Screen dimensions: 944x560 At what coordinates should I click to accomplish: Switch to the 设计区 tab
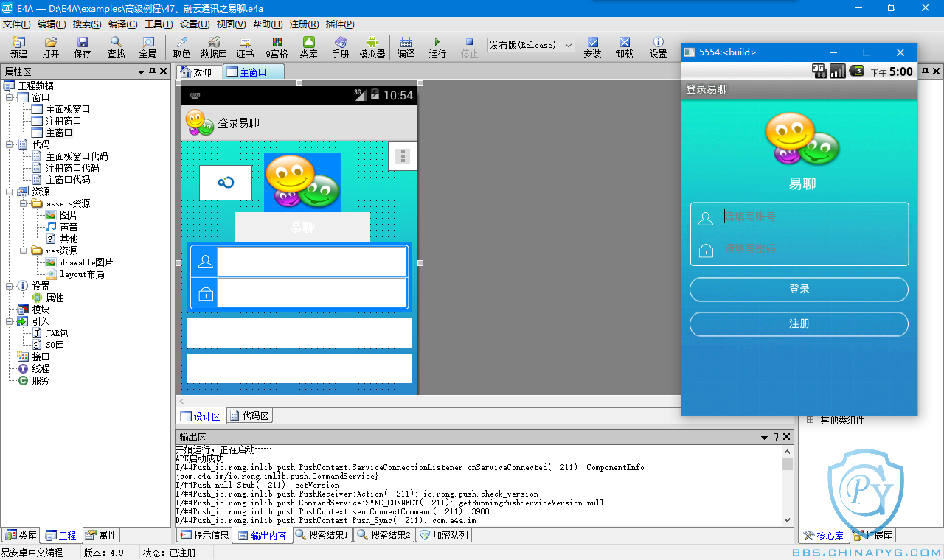(201, 416)
